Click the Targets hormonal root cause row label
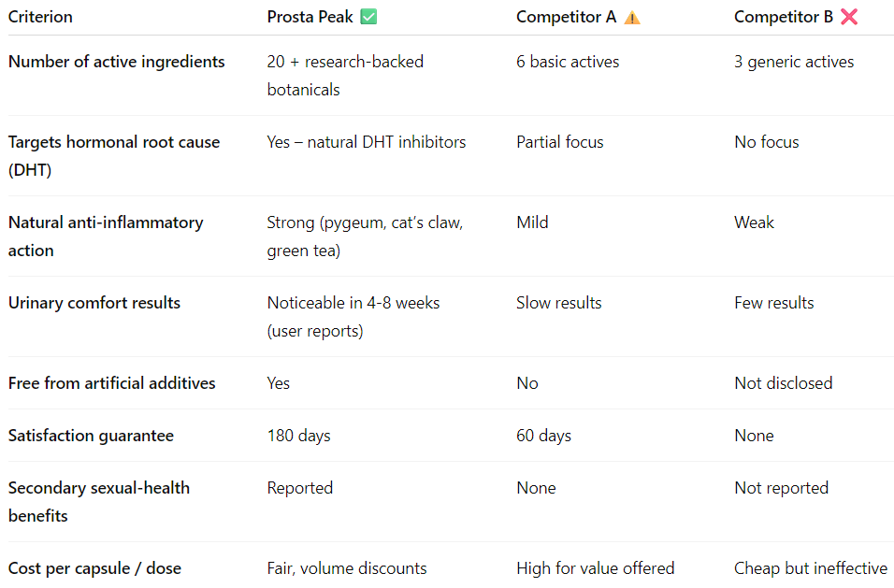Image resolution: width=894 pixels, height=588 pixels. pyautogui.click(x=114, y=156)
